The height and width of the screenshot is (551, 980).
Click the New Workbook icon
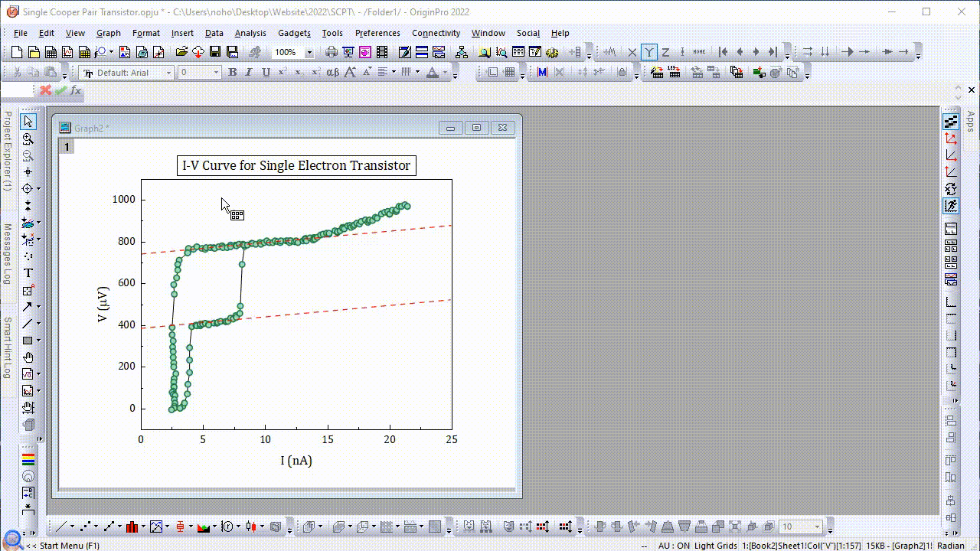point(51,52)
